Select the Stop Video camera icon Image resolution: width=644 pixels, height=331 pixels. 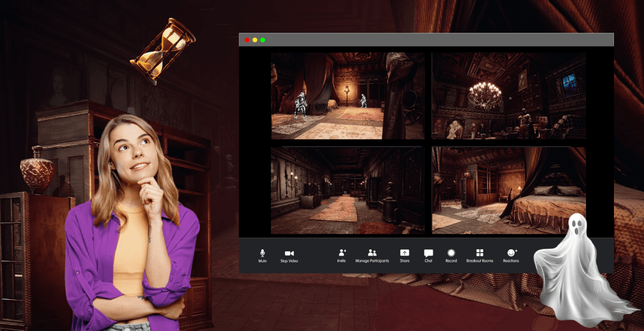(x=289, y=253)
